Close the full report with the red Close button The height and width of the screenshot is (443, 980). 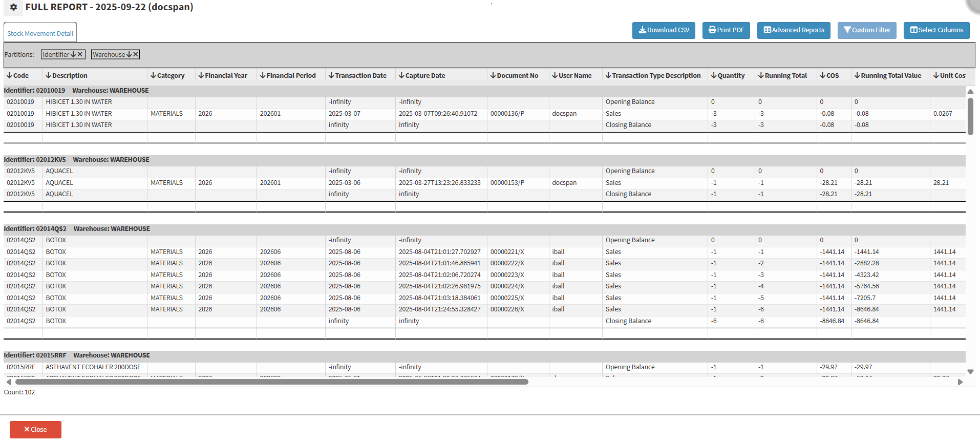click(x=35, y=429)
